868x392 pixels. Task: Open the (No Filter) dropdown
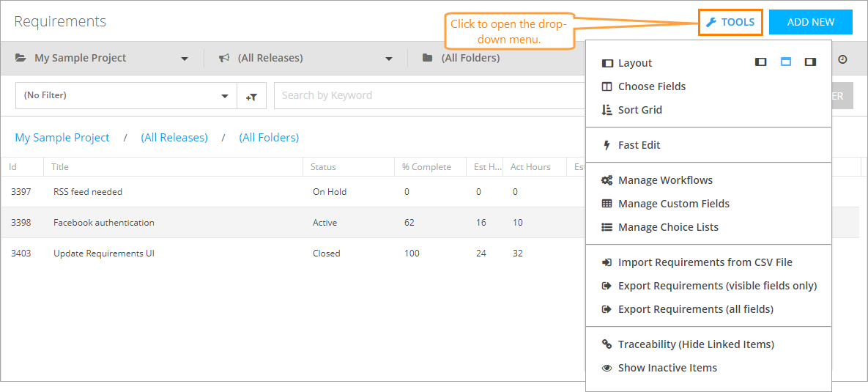point(224,96)
